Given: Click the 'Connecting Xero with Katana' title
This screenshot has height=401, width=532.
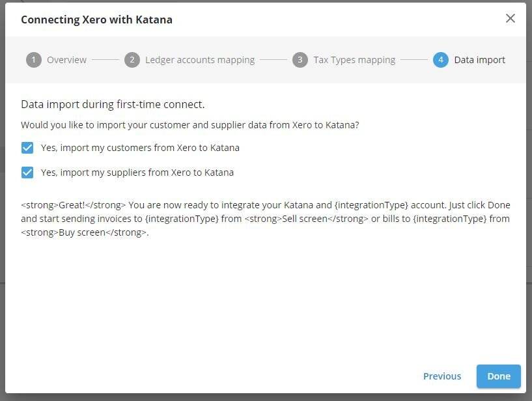Looking at the screenshot, I should click(x=96, y=20).
